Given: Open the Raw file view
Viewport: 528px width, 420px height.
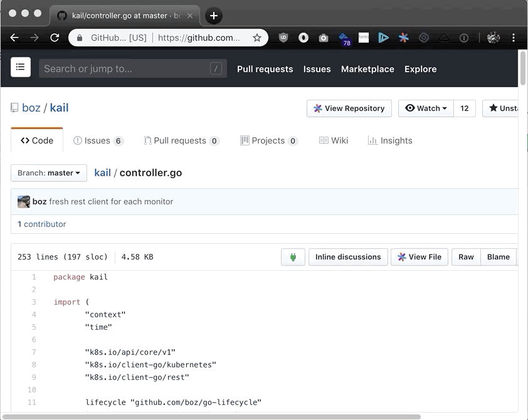Looking at the screenshot, I should coord(466,257).
